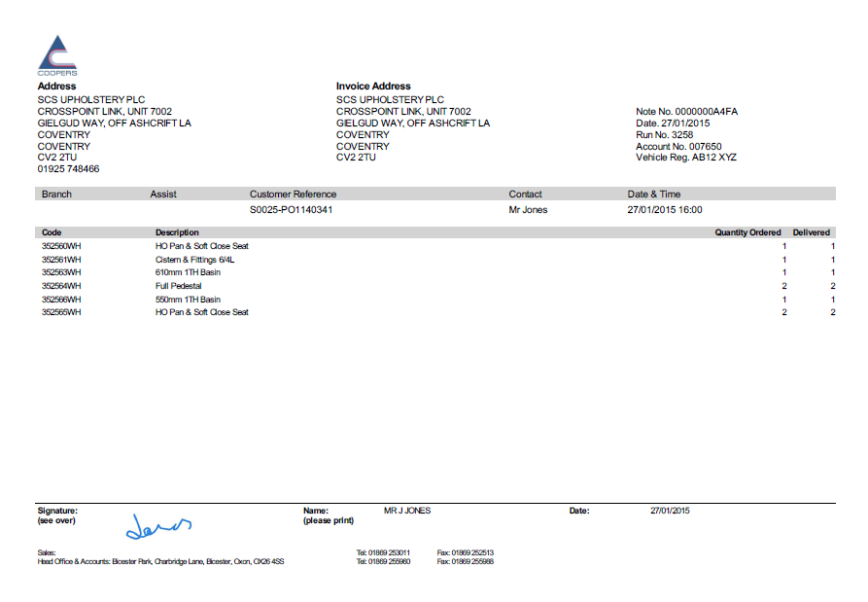Image resolution: width=868 pixels, height=602 pixels.
Task: Click code '352565WH'
Action: point(61,312)
